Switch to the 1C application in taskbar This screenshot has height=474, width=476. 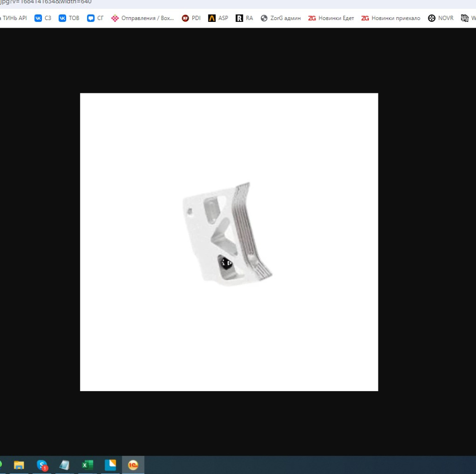133,465
